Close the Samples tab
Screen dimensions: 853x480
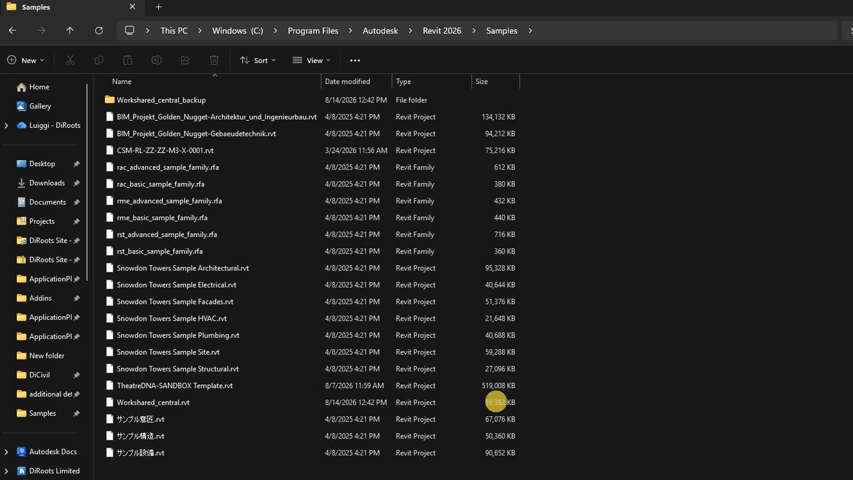tap(132, 7)
